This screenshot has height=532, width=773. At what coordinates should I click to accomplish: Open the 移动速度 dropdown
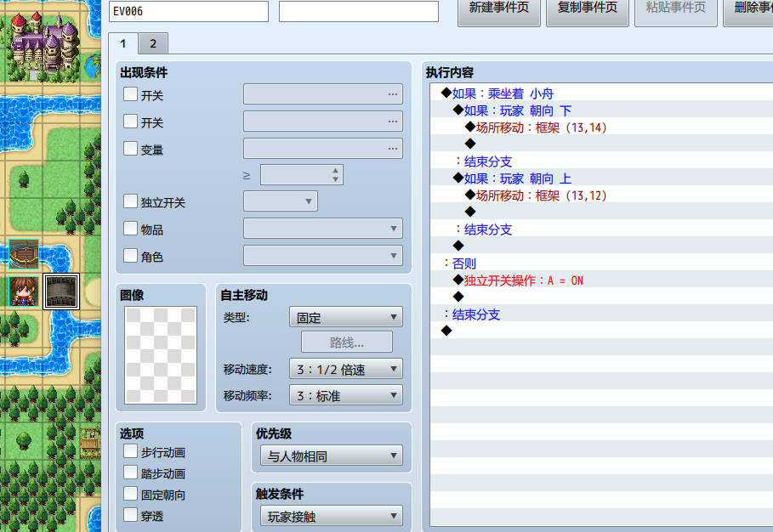[346, 369]
